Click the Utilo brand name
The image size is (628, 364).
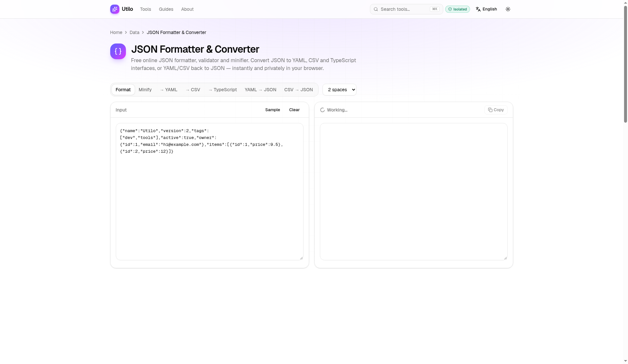pyautogui.click(x=127, y=9)
